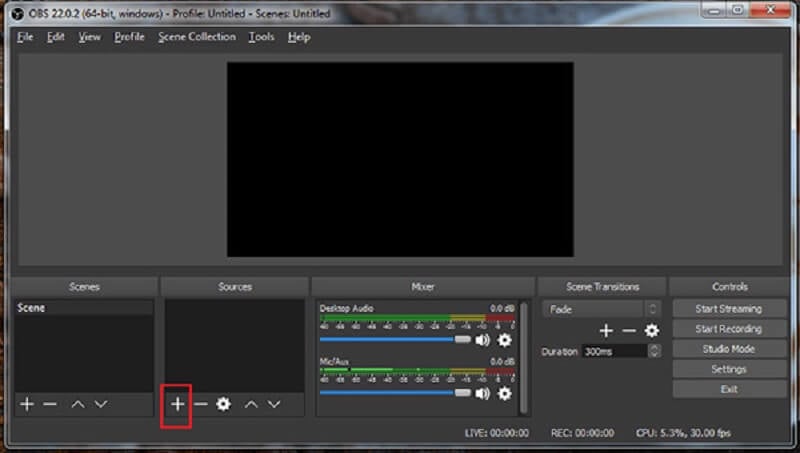Remove scene transition with minus icon
This screenshot has height=453, width=800.
pyautogui.click(x=629, y=331)
